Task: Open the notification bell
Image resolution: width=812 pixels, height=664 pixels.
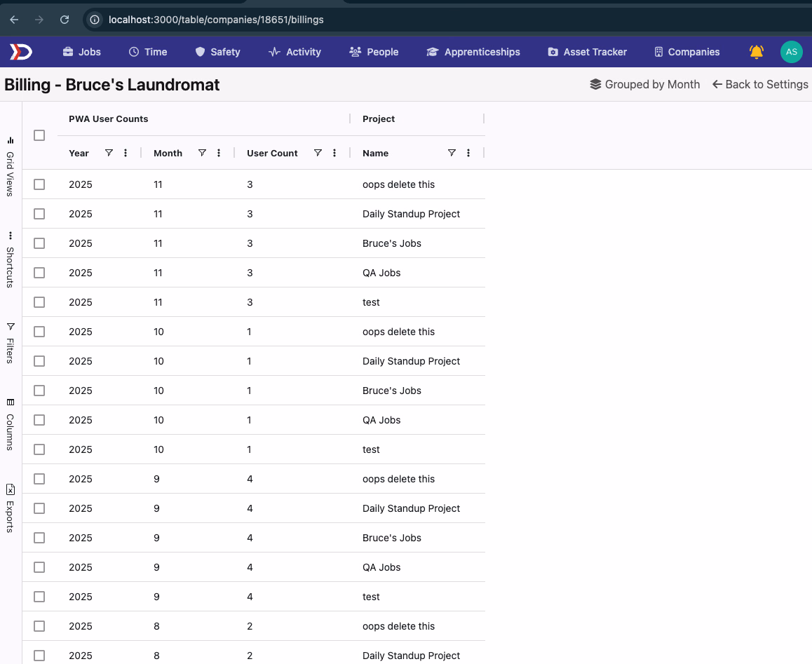Action: point(757,52)
